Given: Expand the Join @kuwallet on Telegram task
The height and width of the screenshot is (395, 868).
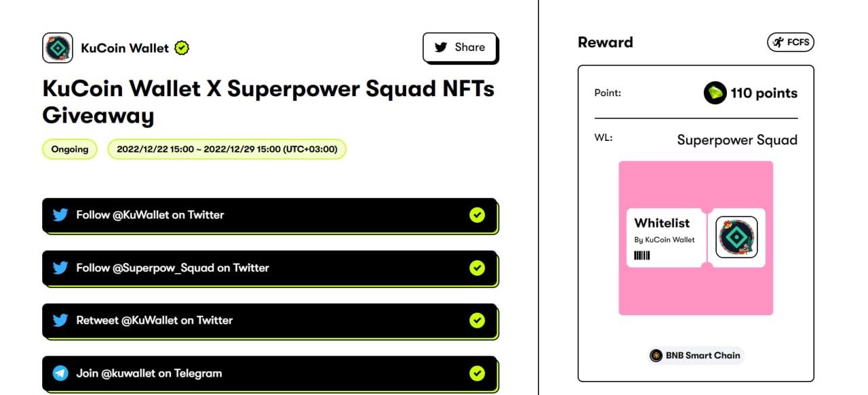Looking at the screenshot, I should coord(271,373).
